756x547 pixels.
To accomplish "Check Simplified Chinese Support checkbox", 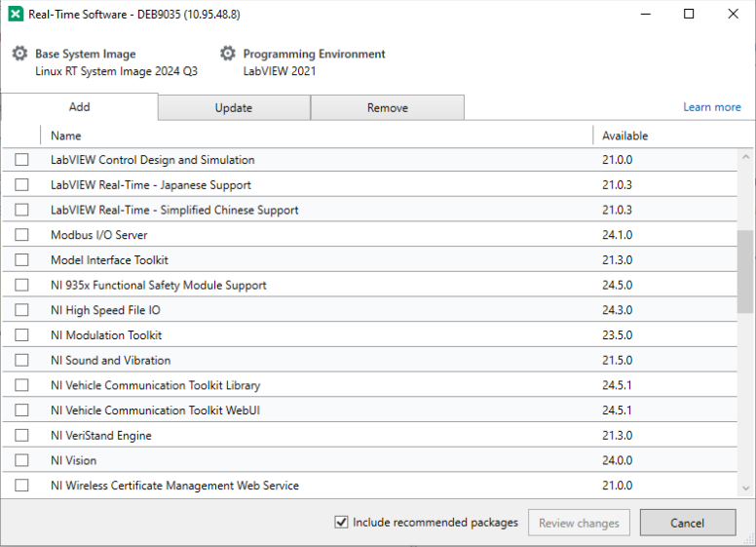I will 21,210.
